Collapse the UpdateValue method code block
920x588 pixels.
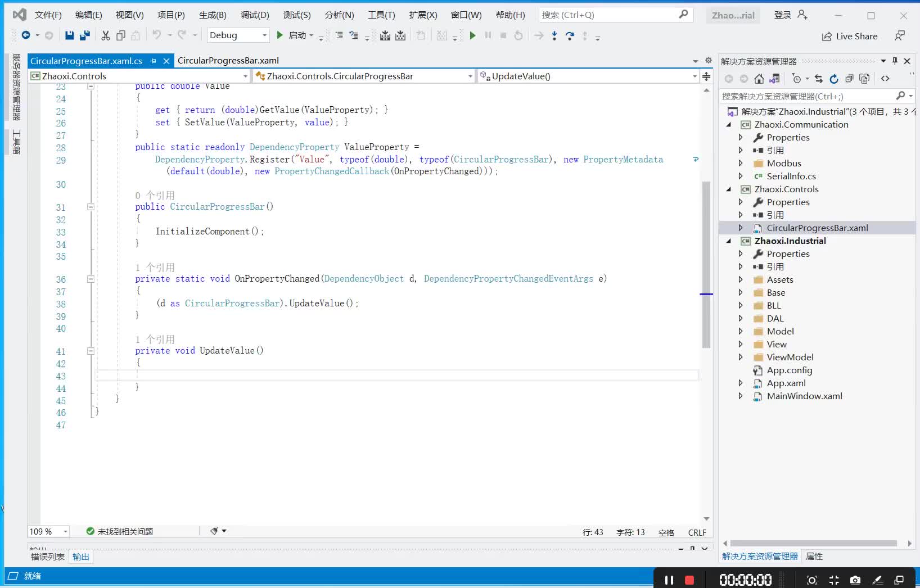[x=91, y=351]
